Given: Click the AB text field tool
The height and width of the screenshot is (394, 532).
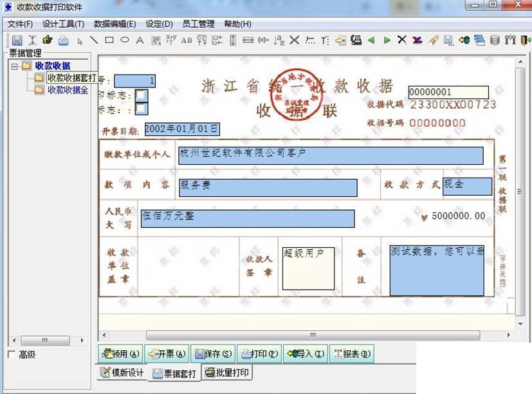Looking at the screenshot, I should (x=187, y=41).
